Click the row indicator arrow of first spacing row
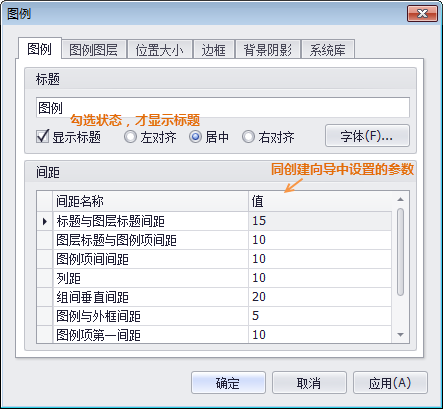The image size is (443, 409). 45,221
